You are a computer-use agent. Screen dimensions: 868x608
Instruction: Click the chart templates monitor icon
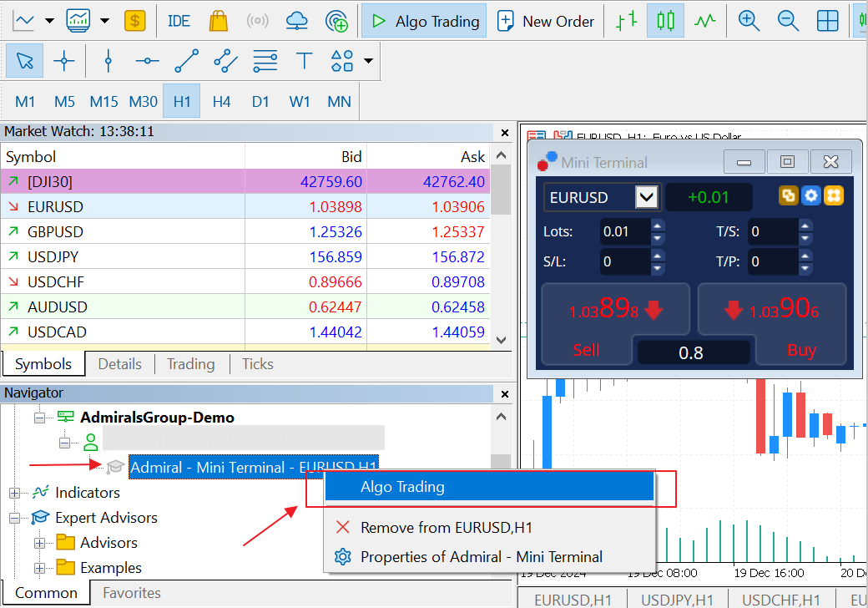pyautogui.click(x=78, y=21)
